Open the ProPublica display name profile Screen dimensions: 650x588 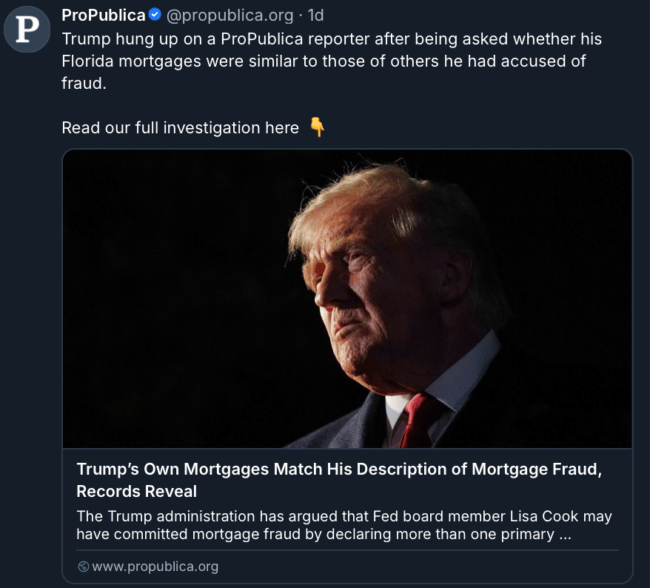103,15
